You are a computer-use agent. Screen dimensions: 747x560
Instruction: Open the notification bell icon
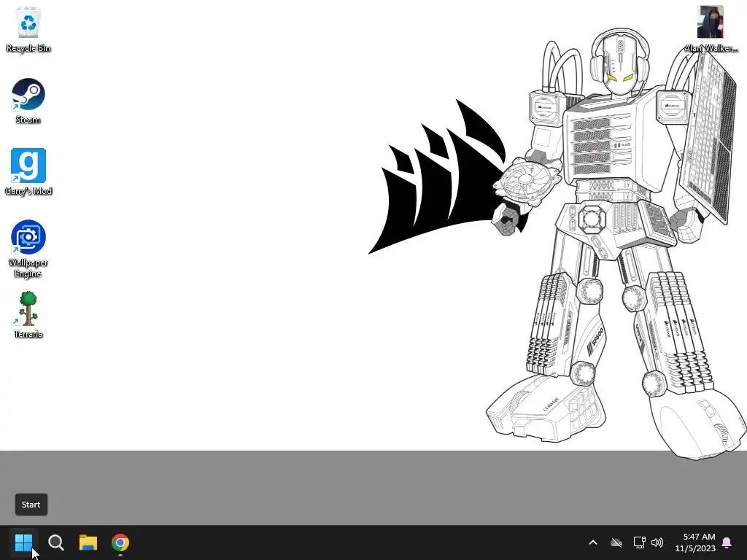coord(727,542)
